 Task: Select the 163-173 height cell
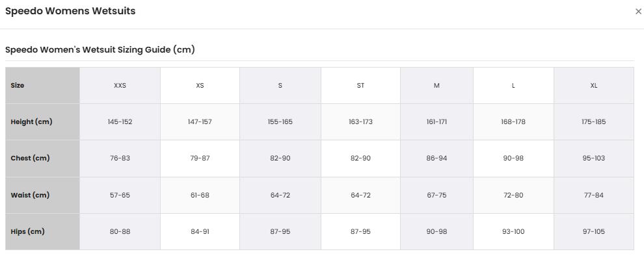click(x=360, y=122)
